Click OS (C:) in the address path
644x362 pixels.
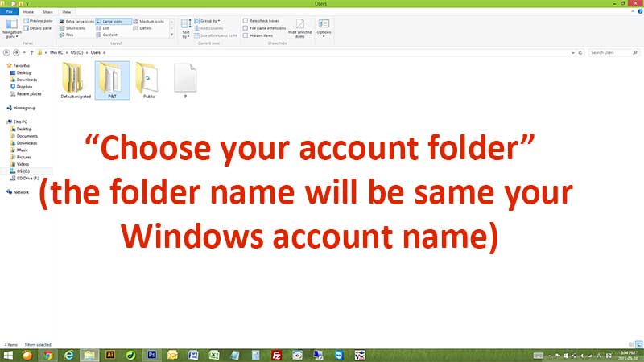point(76,52)
